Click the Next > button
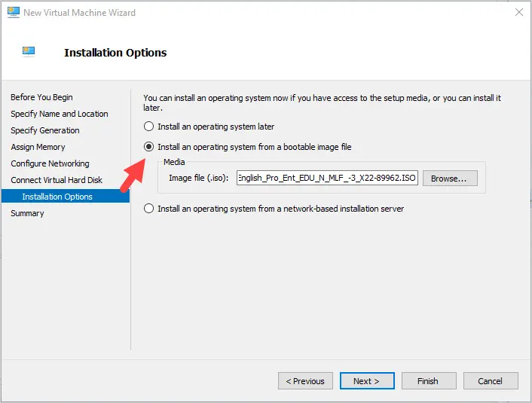This screenshot has width=532, height=403. pyautogui.click(x=367, y=381)
